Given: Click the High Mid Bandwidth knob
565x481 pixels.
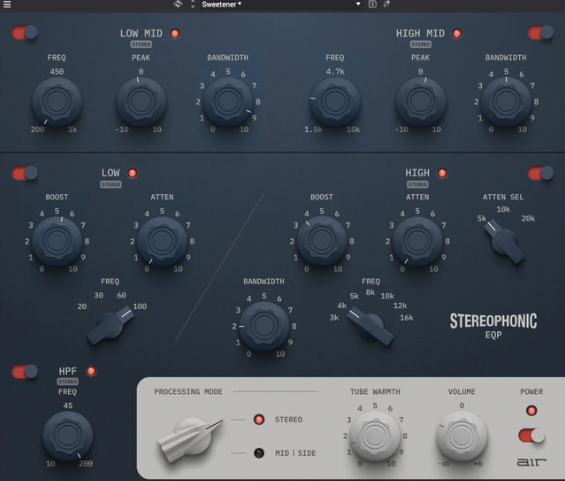Looking at the screenshot, I should click(506, 101).
